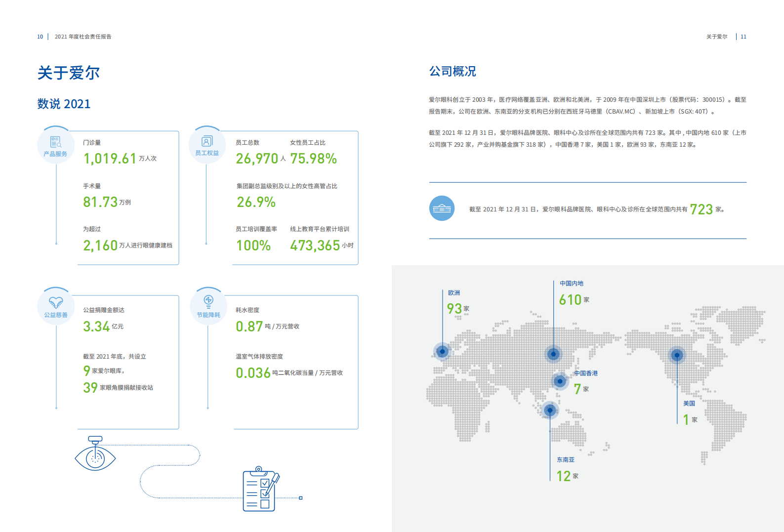Click the page number 10 header

(x=40, y=37)
